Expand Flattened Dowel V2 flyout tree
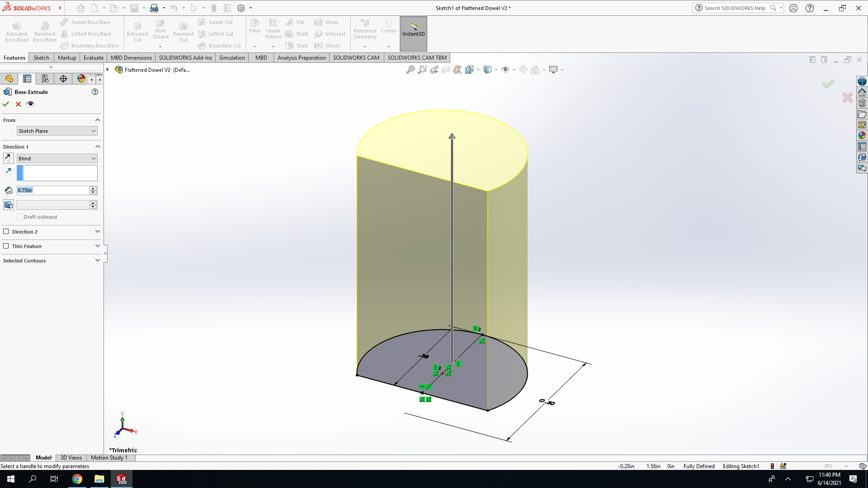The height and width of the screenshot is (488, 868). coord(108,70)
